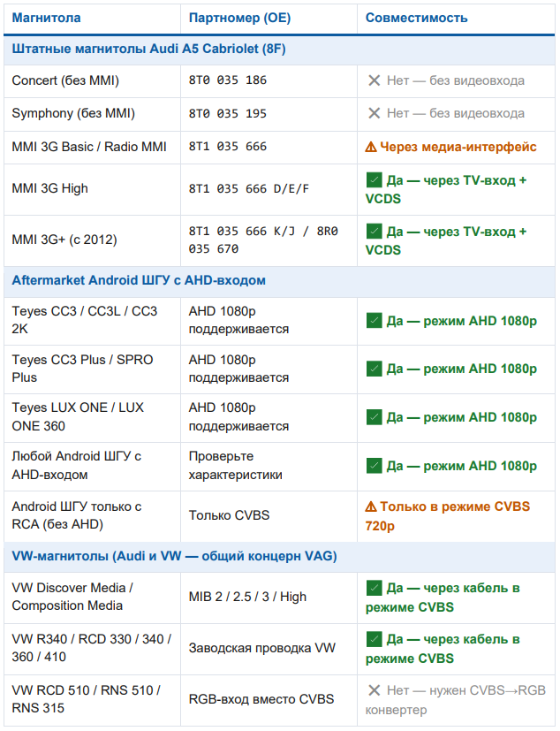Click the X icon in the Symphony row
Screen dimensions: 560x731
click(x=375, y=113)
